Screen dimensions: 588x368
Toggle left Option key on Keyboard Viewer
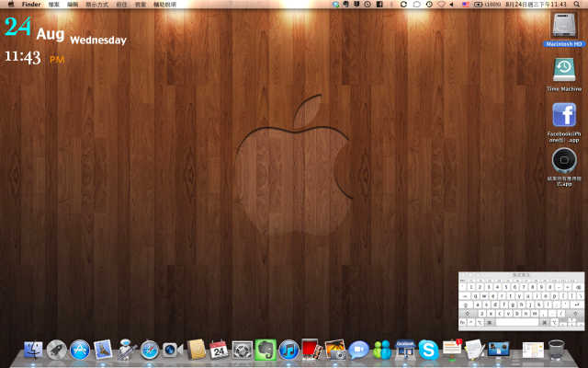coord(480,322)
